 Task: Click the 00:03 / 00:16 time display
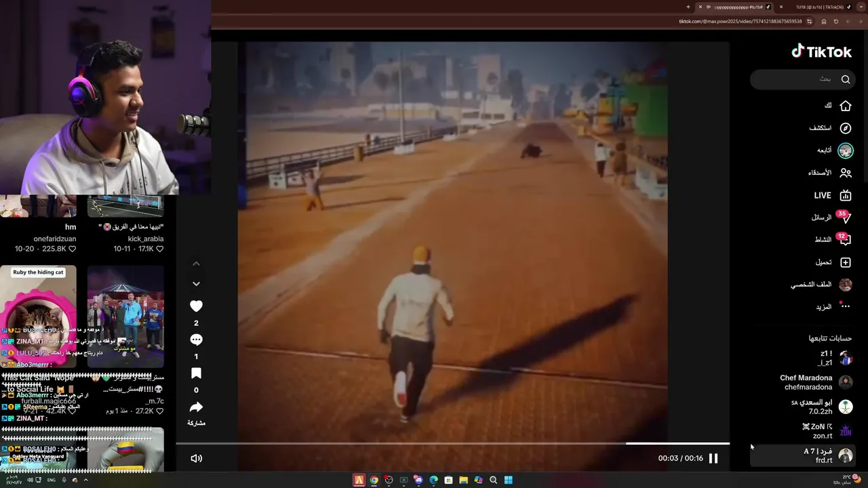680,458
